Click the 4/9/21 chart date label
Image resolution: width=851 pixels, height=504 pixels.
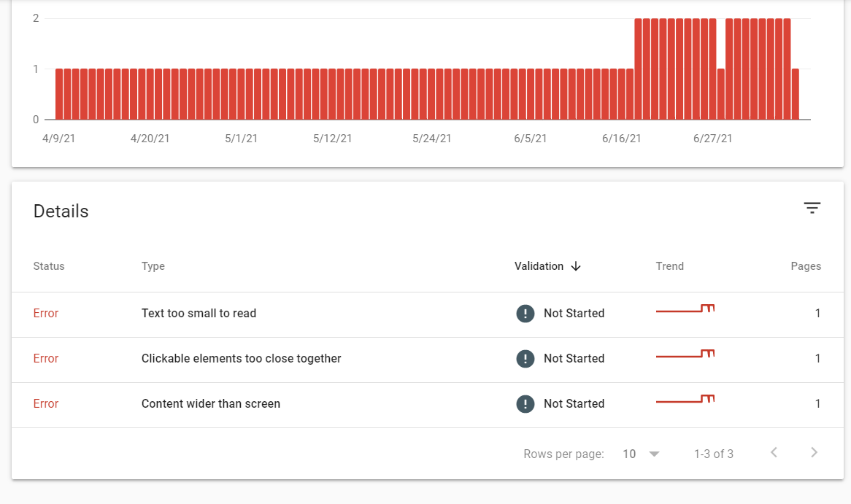point(58,139)
